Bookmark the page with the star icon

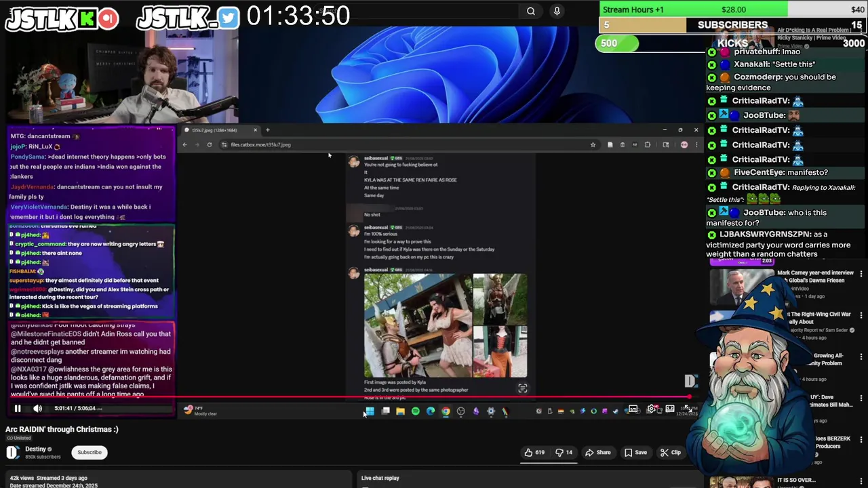coord(593,144)
